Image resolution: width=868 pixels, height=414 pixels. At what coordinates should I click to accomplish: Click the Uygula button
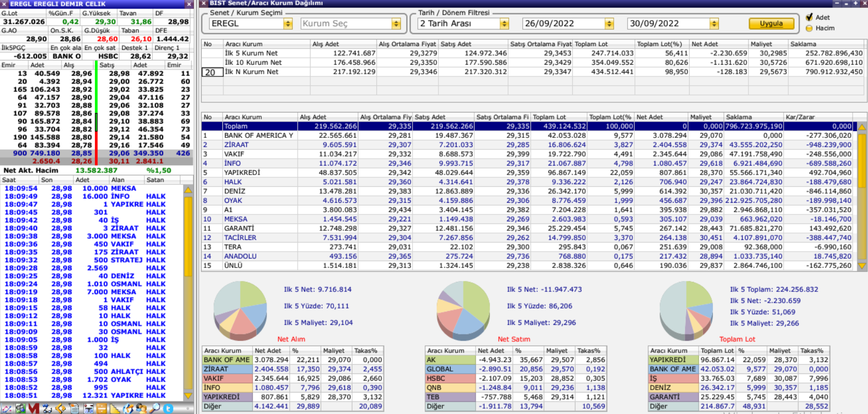[x=771, y=24]
